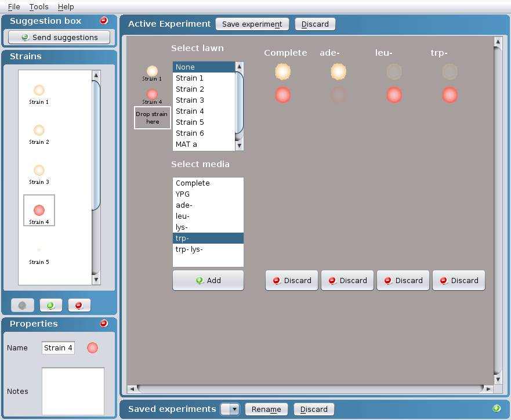Select Strain 3 colony in Strains list
Screen dimensions: 511x420
[39, 171]
